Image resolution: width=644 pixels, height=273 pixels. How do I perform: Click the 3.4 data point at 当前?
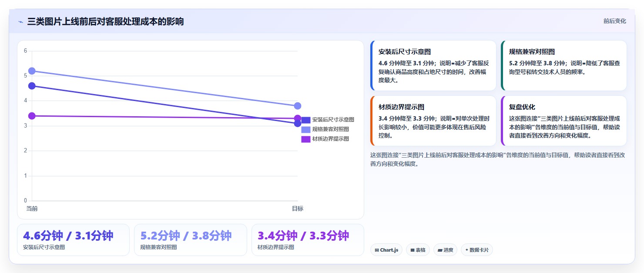pos(32,116)
